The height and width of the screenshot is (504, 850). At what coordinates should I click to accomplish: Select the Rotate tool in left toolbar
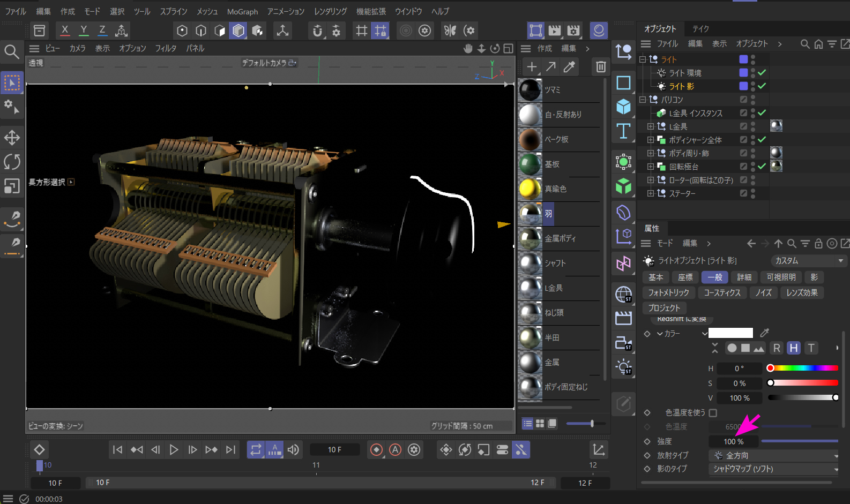coord(12,162)
